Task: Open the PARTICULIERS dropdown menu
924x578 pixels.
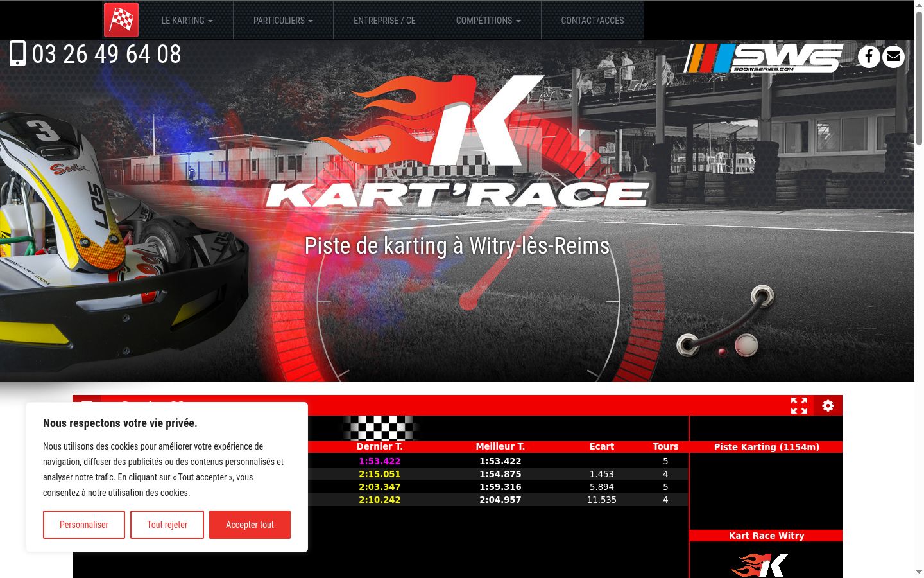Action: tap(283, 21)
